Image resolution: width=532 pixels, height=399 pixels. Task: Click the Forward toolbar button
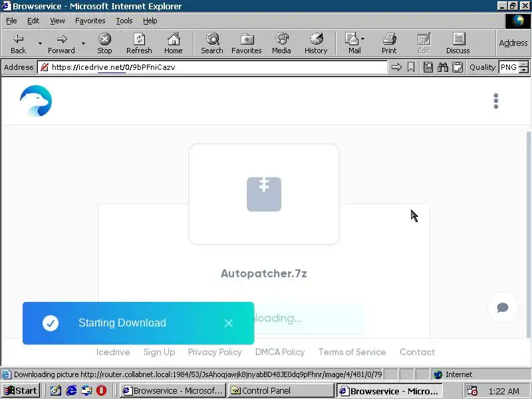[x=61, y=43]
